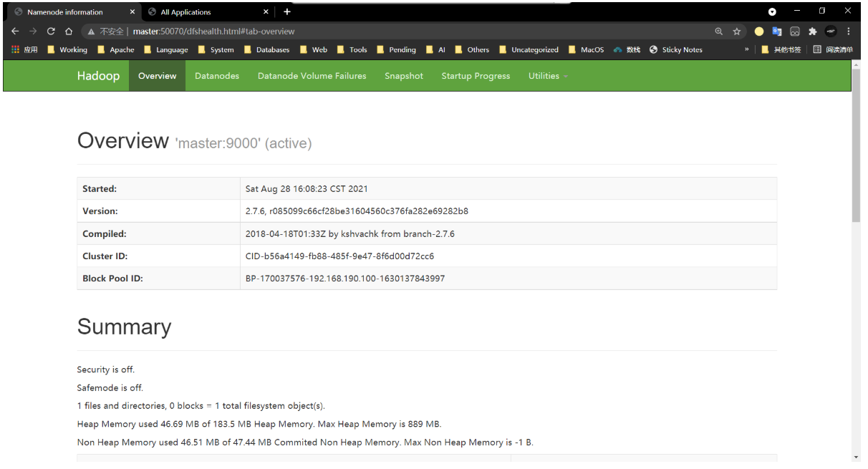The width and height of the screenshot is (868, 469).
Task: Open the apps grid shortcut
Action: pyautogui.click(x=24, y=49)
